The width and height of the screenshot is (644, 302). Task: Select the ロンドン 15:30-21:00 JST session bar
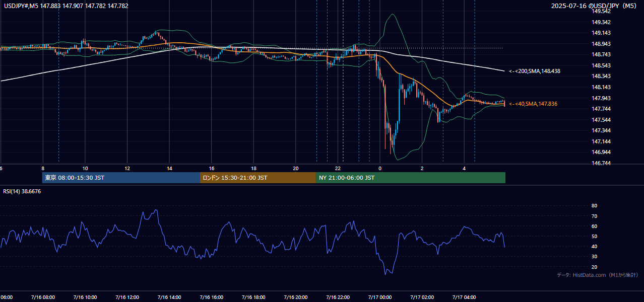coord(258,178)
